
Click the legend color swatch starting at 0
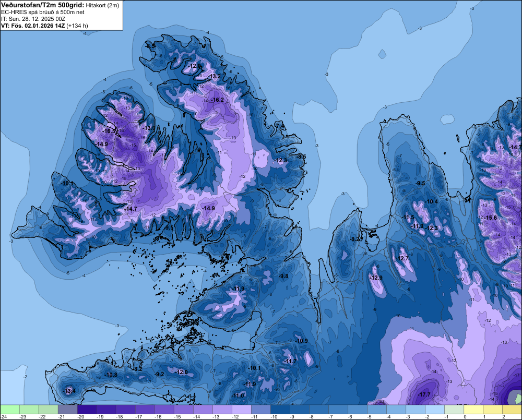(x=473, y=410)
